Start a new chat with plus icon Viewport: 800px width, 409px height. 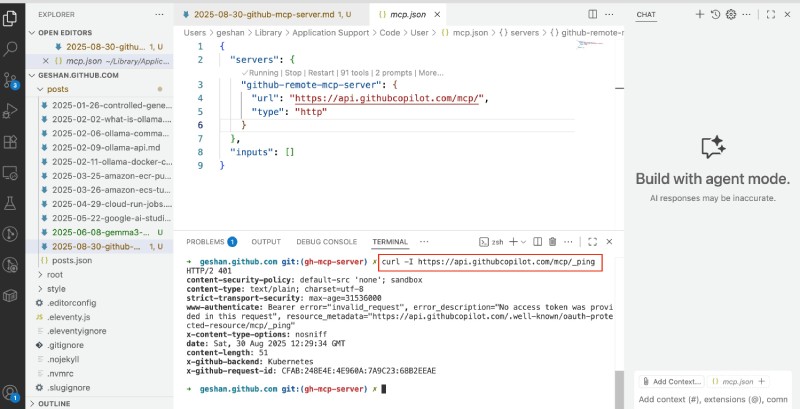[x=700, y=14]
